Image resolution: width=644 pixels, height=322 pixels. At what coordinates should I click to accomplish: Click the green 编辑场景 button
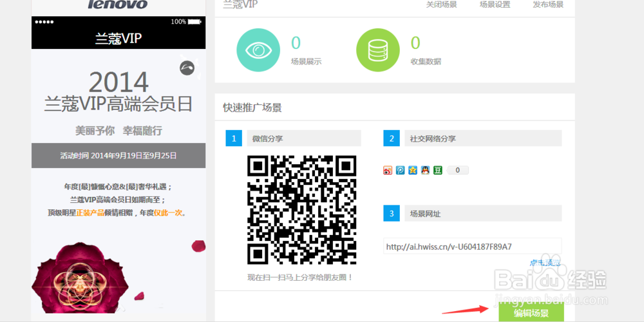(x=531, y=312)
